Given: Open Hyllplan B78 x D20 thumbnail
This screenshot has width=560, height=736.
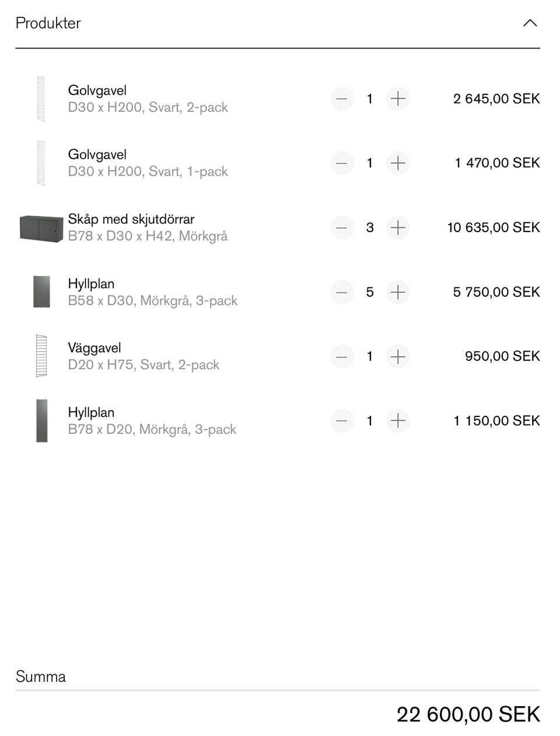Looking at the screenshot, I should click(41, 420).
